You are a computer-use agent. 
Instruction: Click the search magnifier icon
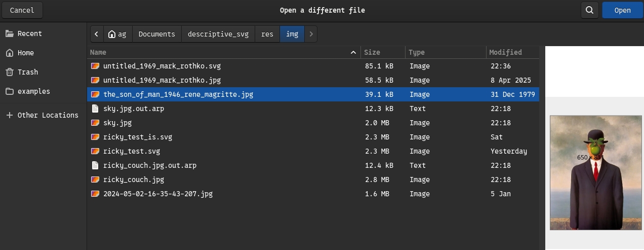590,10
